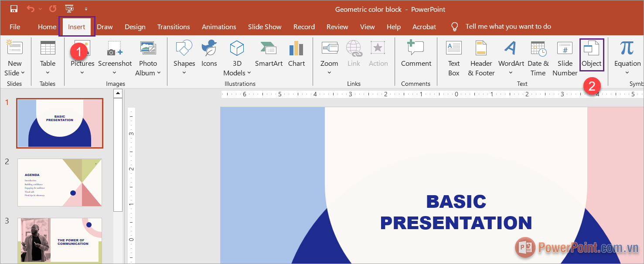Click the Screenshot camera icon
Viewport: 644px width, 264px height.
coord(115,48)
